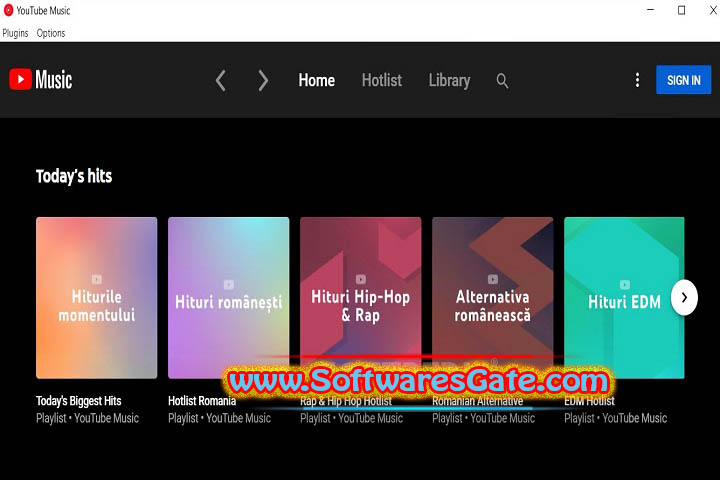The height and width of the screenshot is (480, 720).
Task: Open Rap & Hip Hop Hotlist link
Action: [x=346, y=401]
